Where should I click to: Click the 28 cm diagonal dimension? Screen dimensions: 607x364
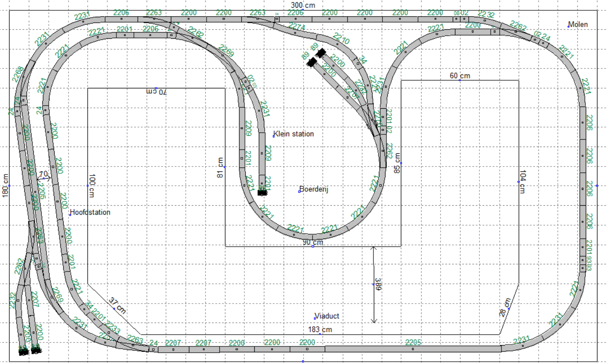(505, 307)
